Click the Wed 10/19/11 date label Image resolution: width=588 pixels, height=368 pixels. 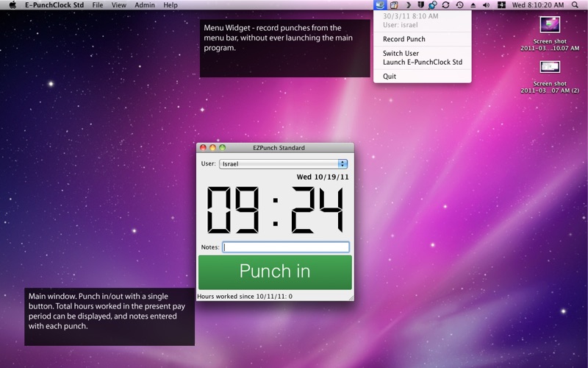click(x=323, y=177)
